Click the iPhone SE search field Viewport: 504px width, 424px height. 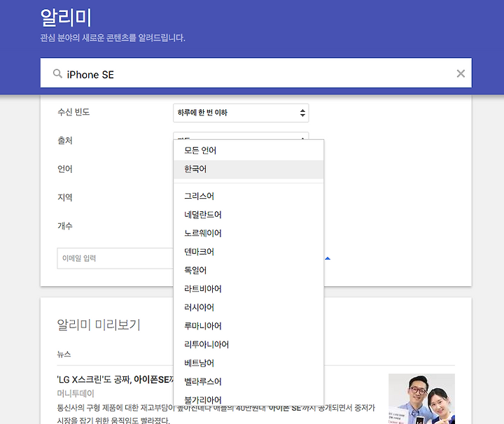pos(256,73)
